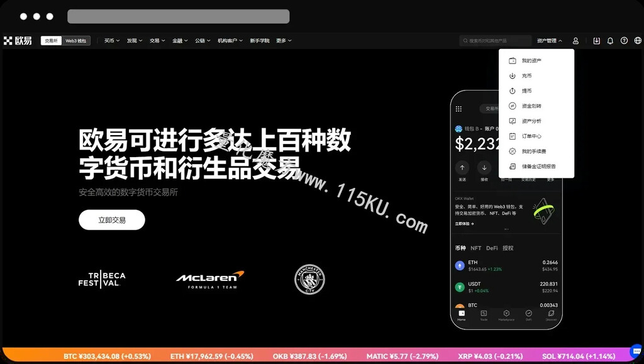Viewport: 644px width, 364px height.
Task: Switch to Web3 钱包 mode
Action: tap(76, 41)
